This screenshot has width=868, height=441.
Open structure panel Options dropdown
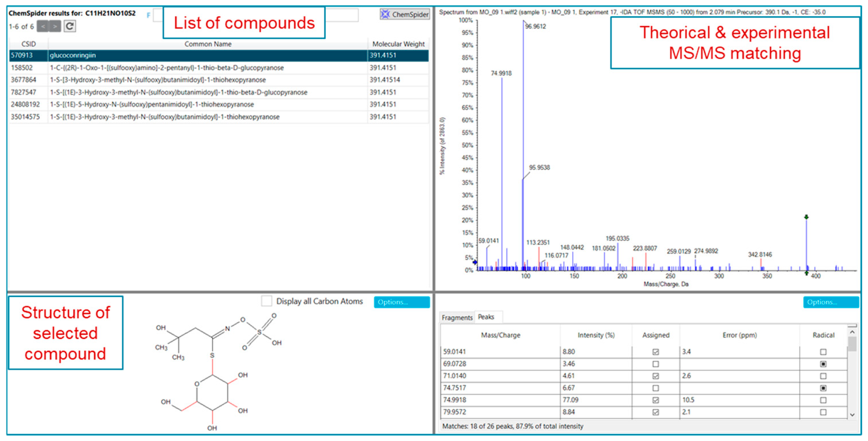402,302
